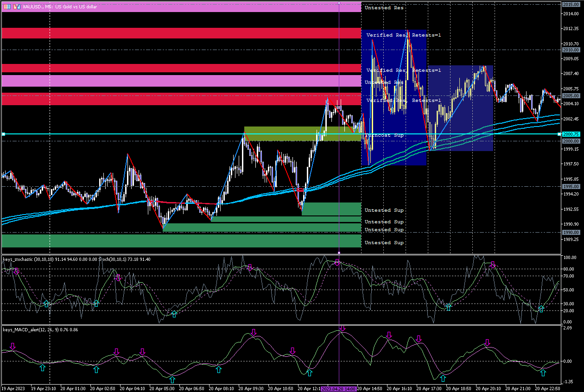Select the cyan horizontal line left handle

(3, 134)
